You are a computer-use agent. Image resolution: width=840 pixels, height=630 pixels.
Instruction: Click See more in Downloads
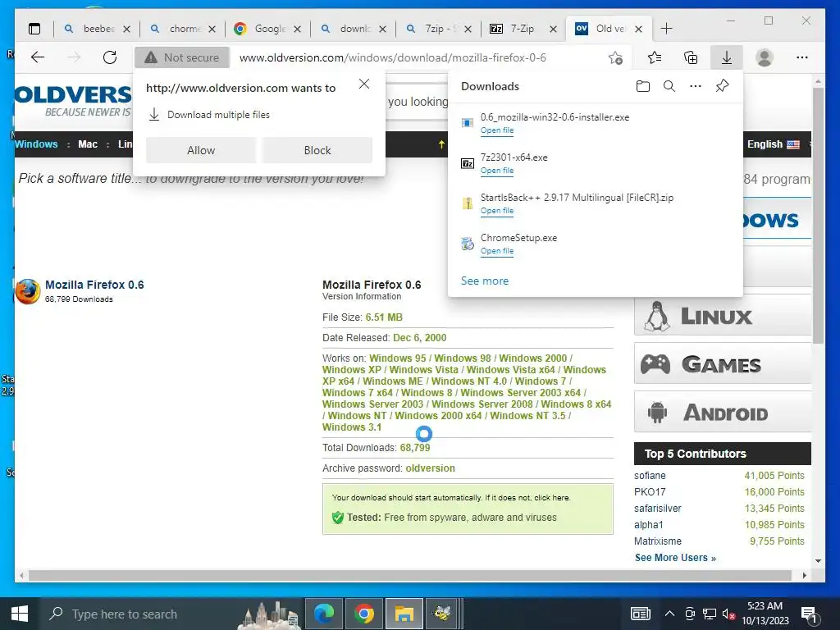point(485,281)
